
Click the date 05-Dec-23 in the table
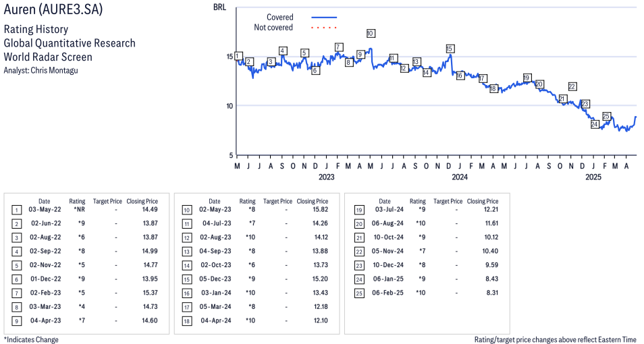click(215, 279)
